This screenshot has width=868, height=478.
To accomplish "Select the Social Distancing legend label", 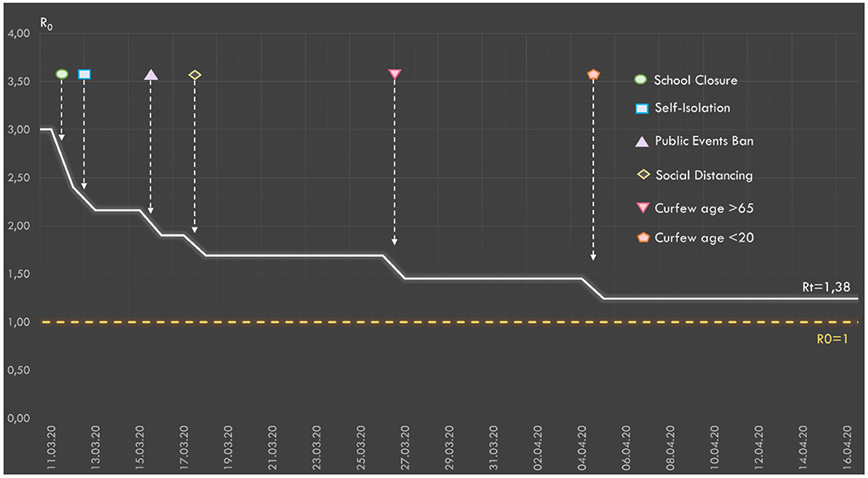I will (x=704, y=176).
